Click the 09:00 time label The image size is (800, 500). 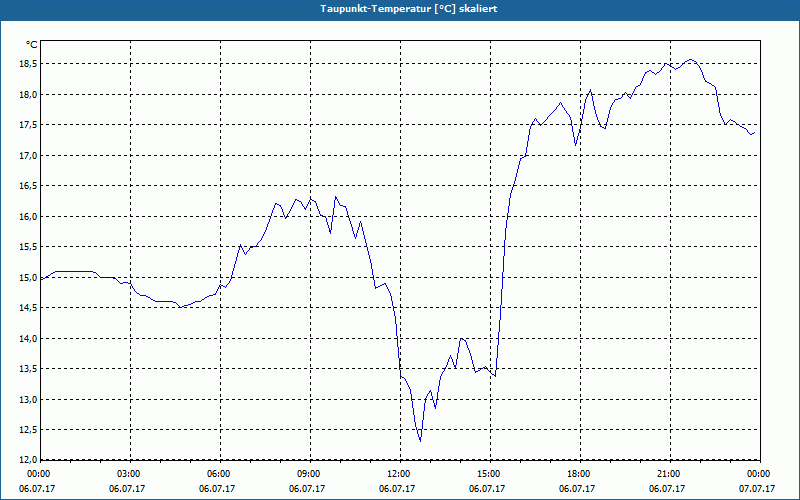(308, 474)
